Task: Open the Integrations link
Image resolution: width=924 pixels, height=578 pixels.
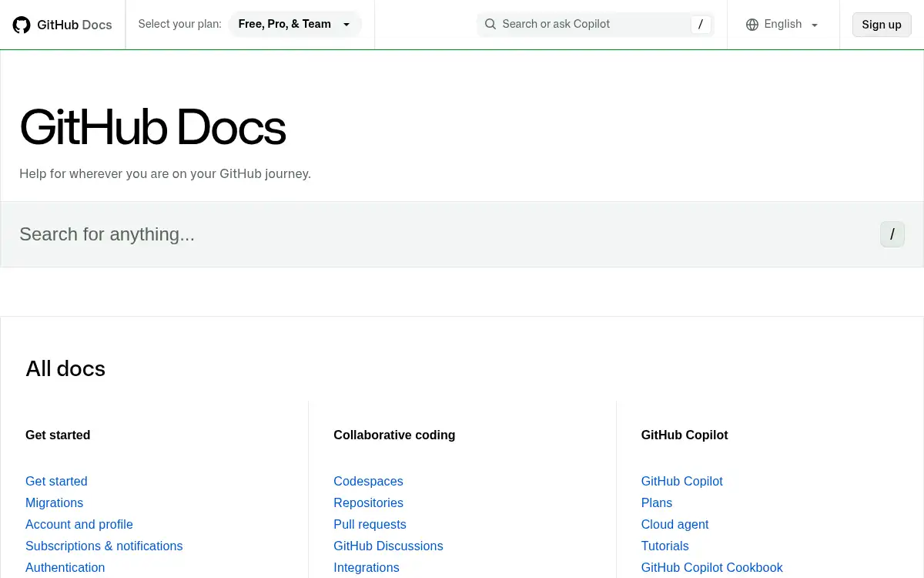Action: pos(367,567)
